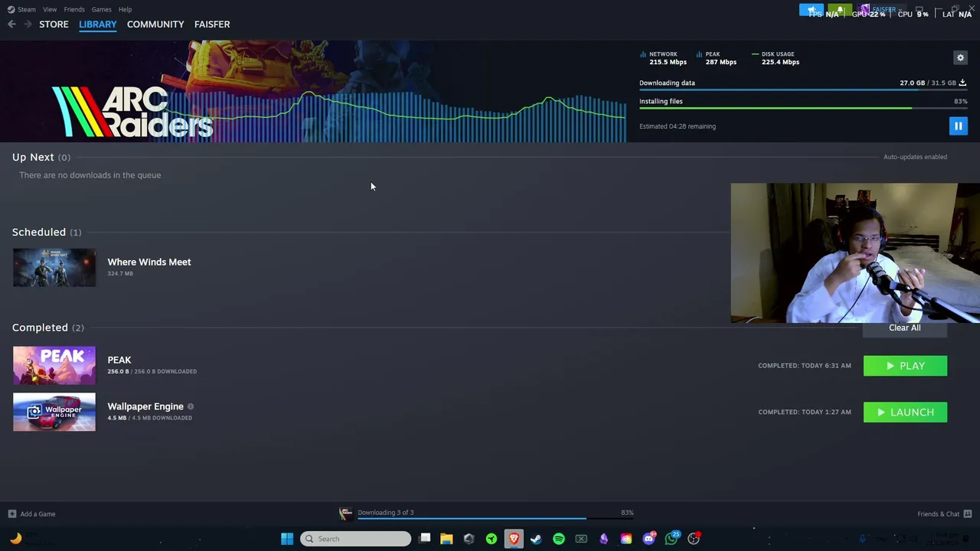Image resolution: width=980 pixels, height=551 pixels.
Task: Click the PEAK 287 Mbps stat
Action: 717,58
